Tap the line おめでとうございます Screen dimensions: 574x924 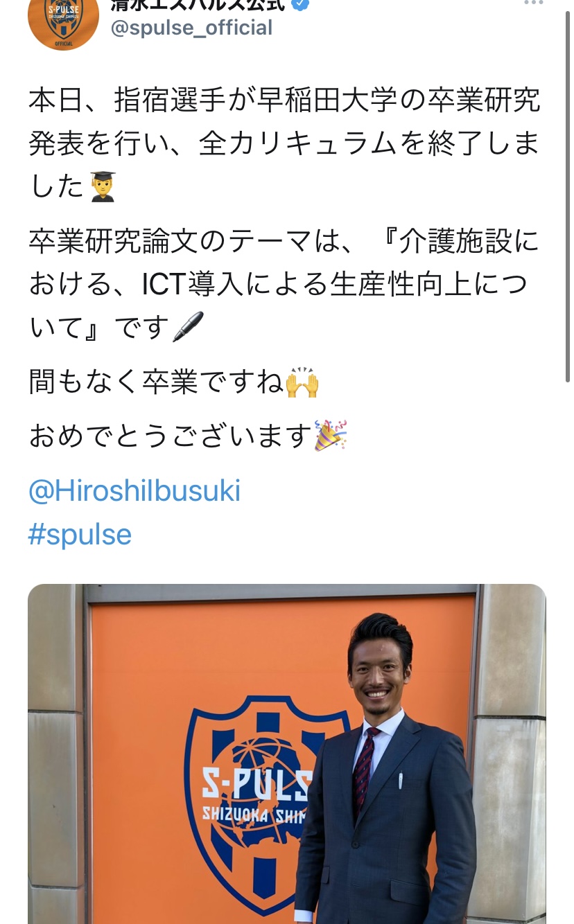(x=187, y=436)
